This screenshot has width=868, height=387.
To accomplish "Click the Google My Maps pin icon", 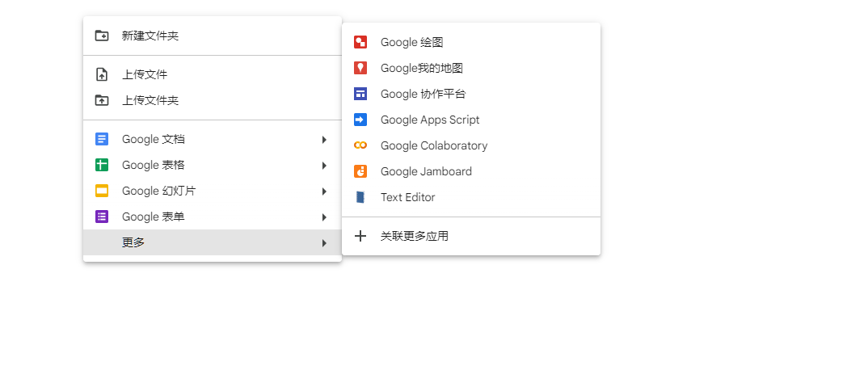I will point(360,68).
